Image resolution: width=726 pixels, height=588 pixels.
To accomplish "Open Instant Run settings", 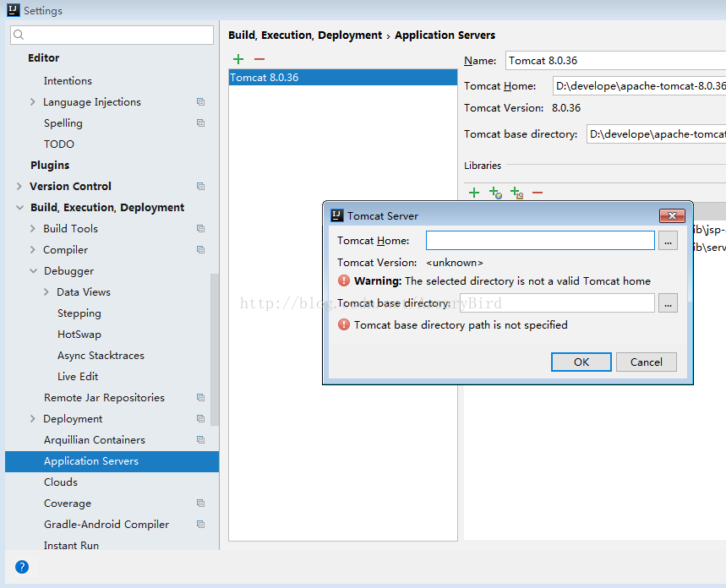I will (x=71, y=546).
